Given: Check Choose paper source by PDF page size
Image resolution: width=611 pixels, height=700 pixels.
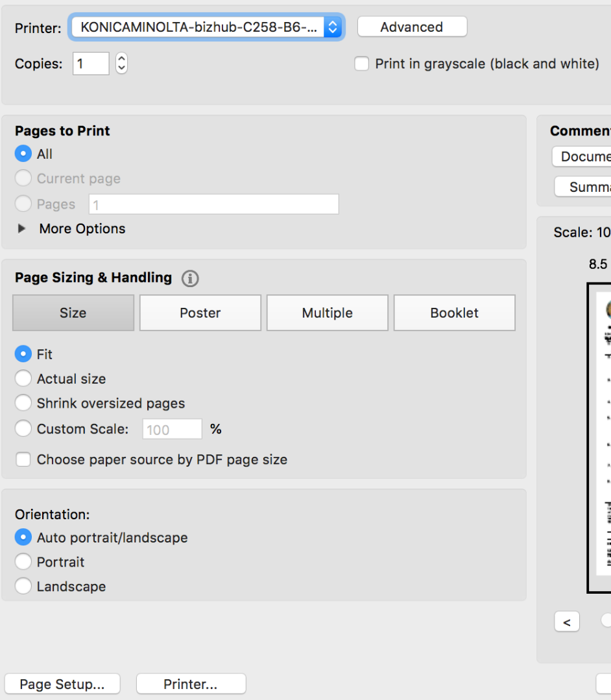Looking at the screenshot, I should (x=23, y=460).
